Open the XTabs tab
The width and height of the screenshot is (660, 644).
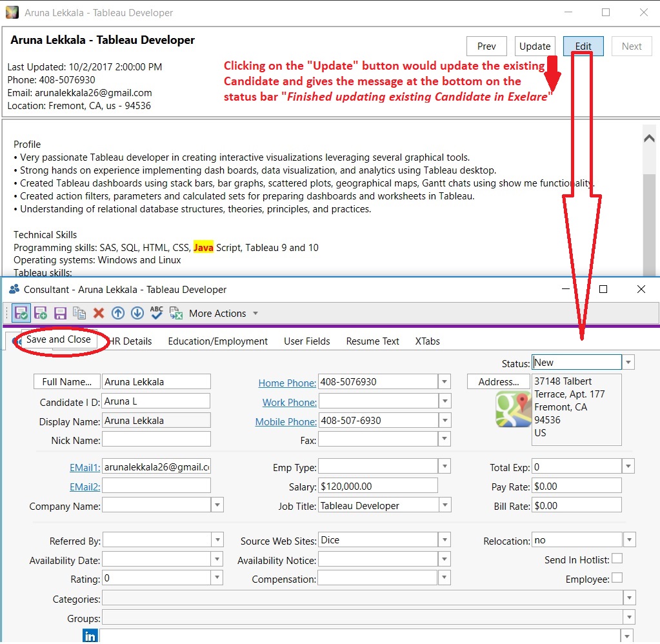tap(427, 341)
